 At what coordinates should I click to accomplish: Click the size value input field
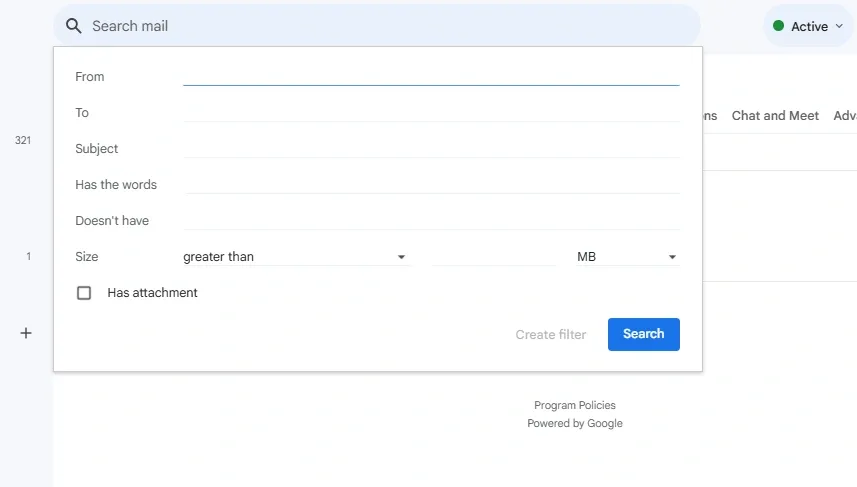493,257
